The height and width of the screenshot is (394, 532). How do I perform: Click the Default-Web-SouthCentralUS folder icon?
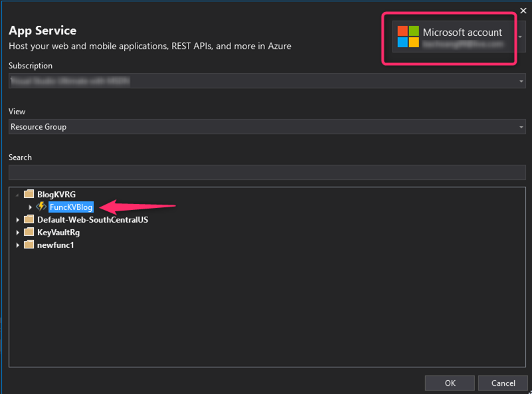click(29, 219)
